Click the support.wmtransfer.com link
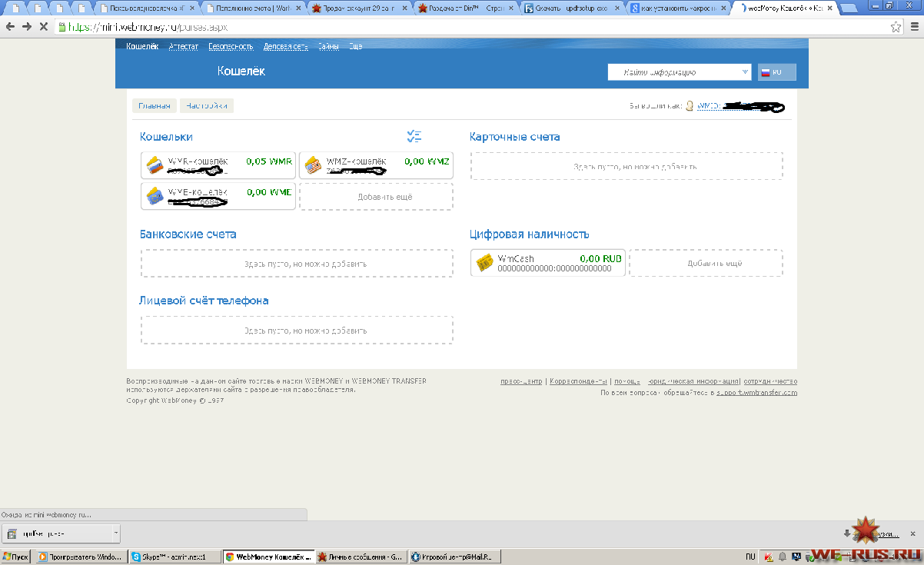 [x=756, y=393]
